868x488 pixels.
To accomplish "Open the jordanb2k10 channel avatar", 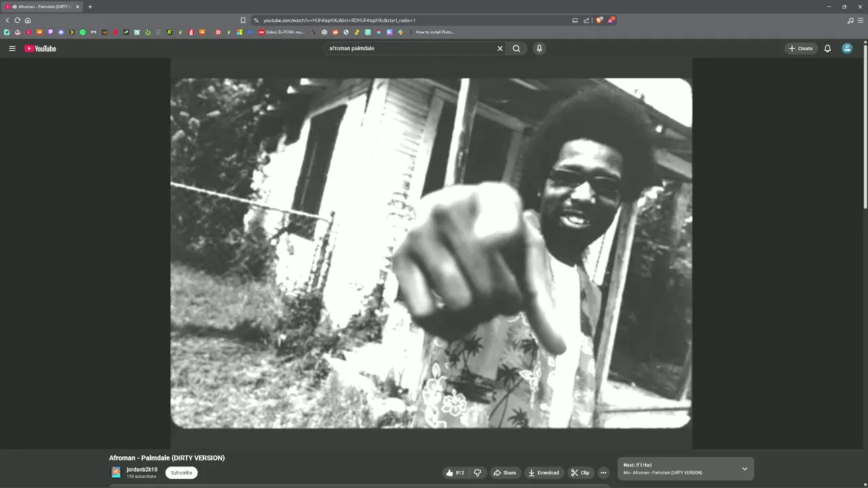I will point(116,472).
